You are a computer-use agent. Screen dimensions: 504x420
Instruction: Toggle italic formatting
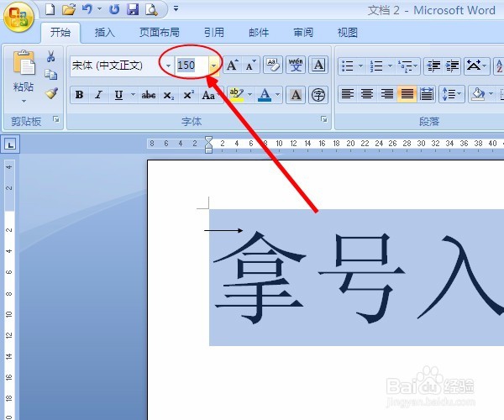point(98,95)
